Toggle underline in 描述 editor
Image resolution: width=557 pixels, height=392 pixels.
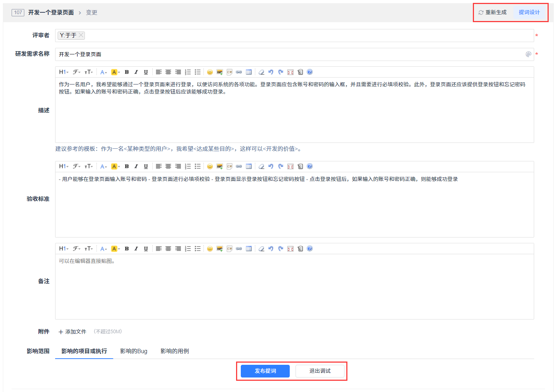(x=146, y=72)
